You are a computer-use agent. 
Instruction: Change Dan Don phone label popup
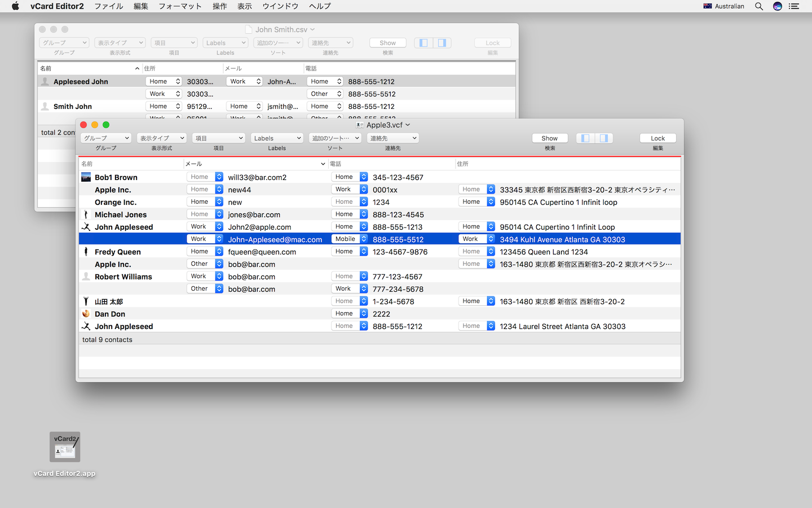click(350, 314)
